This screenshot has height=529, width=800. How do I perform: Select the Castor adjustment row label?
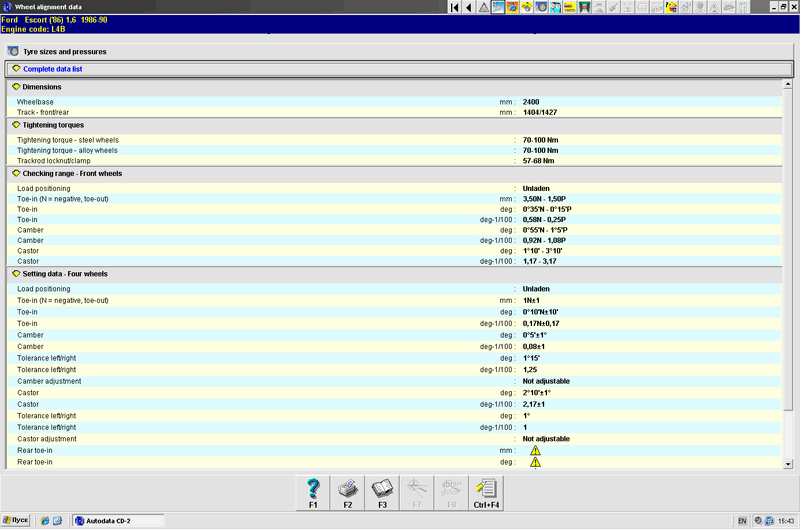coord(47,439)
